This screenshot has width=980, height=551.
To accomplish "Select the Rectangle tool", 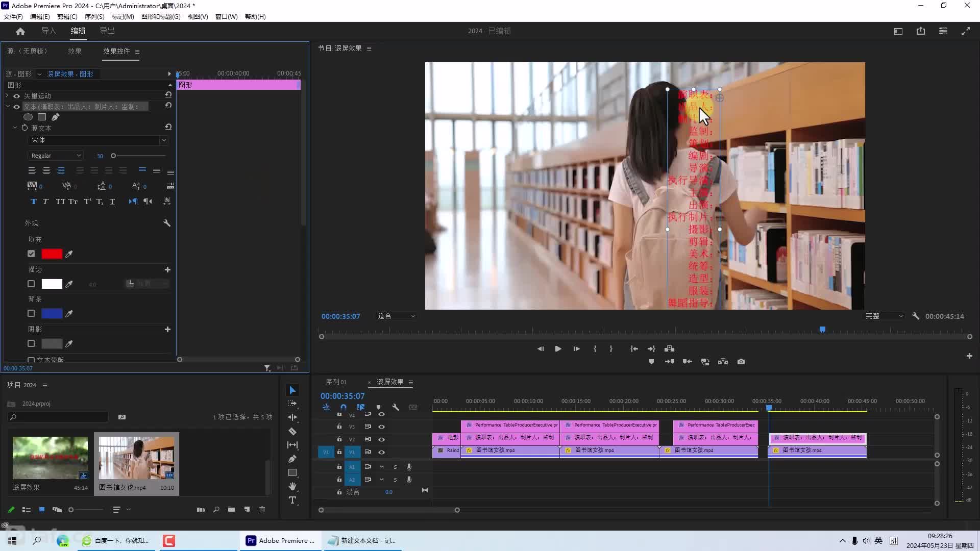I will tap(292, 472).
